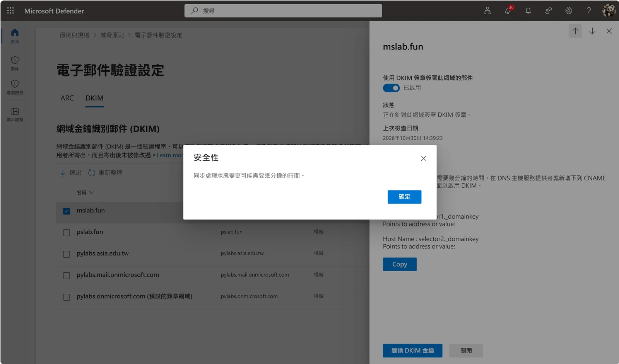Close the 安全性 dialog with X
Screen dimensions: 619x364
pyautogui.click(x=424, y=158)
